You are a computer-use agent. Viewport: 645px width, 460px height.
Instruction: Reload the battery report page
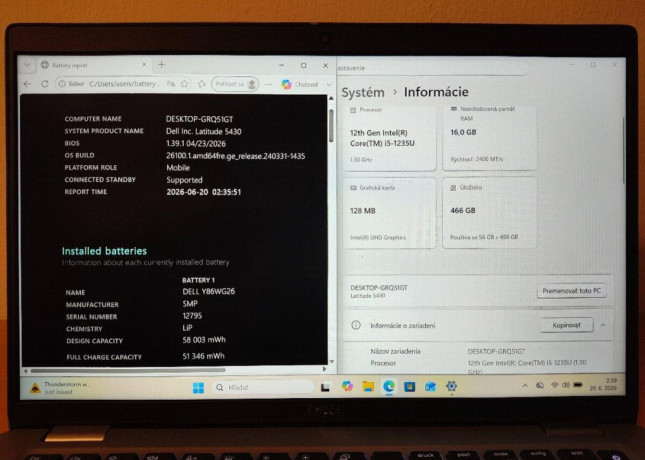(44, 84)
